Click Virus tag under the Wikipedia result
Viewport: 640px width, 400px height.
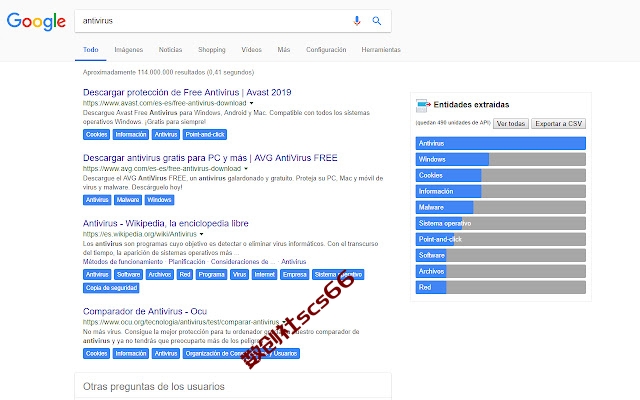(x=239, y=275)
